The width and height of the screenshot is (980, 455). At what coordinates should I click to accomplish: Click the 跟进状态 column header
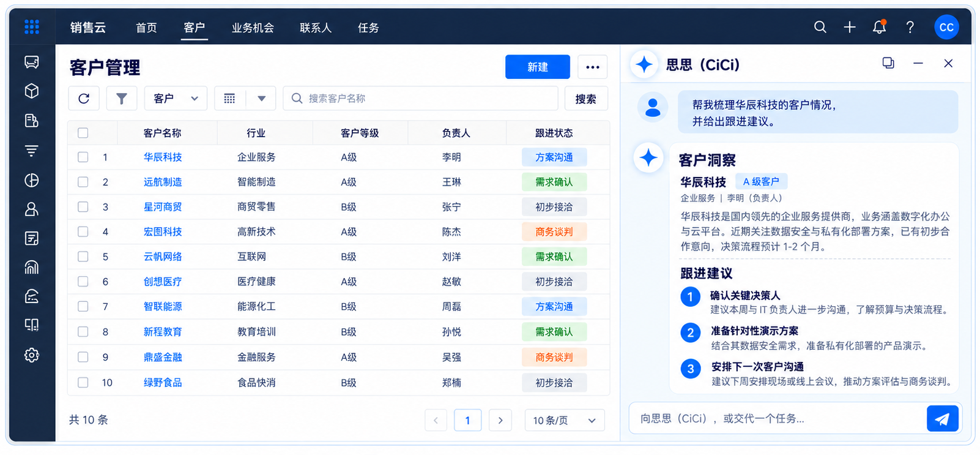(554, 133)
